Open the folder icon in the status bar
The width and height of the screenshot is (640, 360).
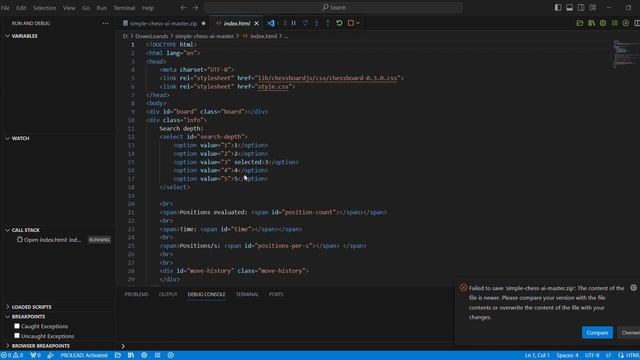pos(118,355)
